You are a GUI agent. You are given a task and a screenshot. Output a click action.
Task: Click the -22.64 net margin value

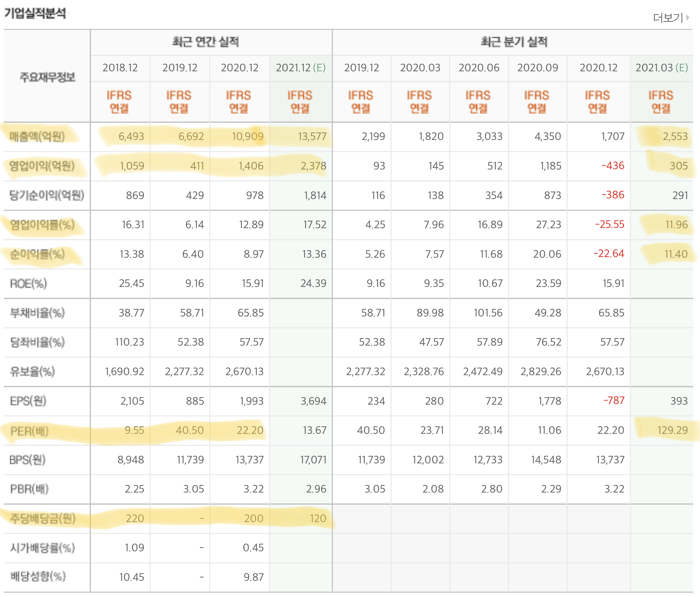click(x=609, y=254)
